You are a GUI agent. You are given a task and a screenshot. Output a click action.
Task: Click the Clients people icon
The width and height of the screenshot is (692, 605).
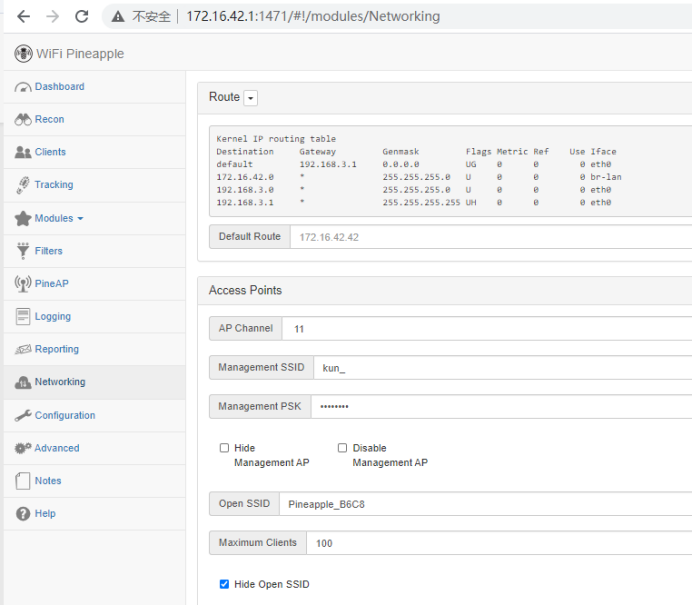[24, 152]
